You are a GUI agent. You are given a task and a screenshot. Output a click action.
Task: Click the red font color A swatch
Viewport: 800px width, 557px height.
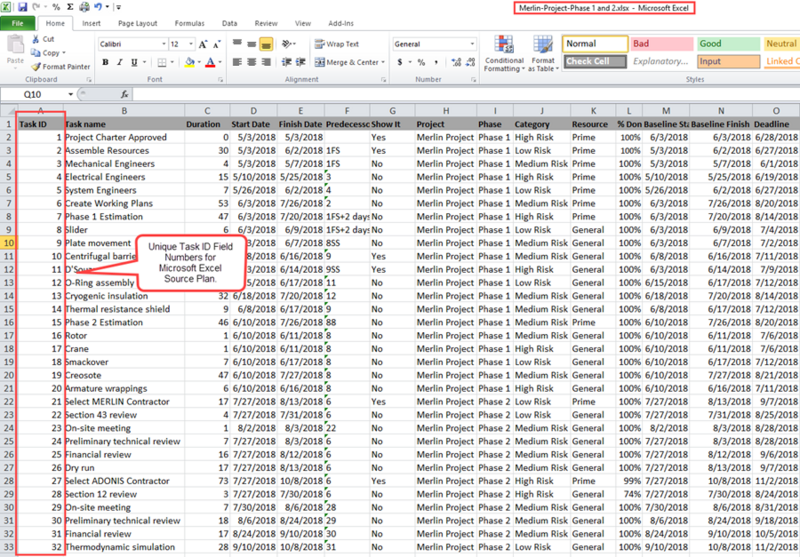(210, 62)
